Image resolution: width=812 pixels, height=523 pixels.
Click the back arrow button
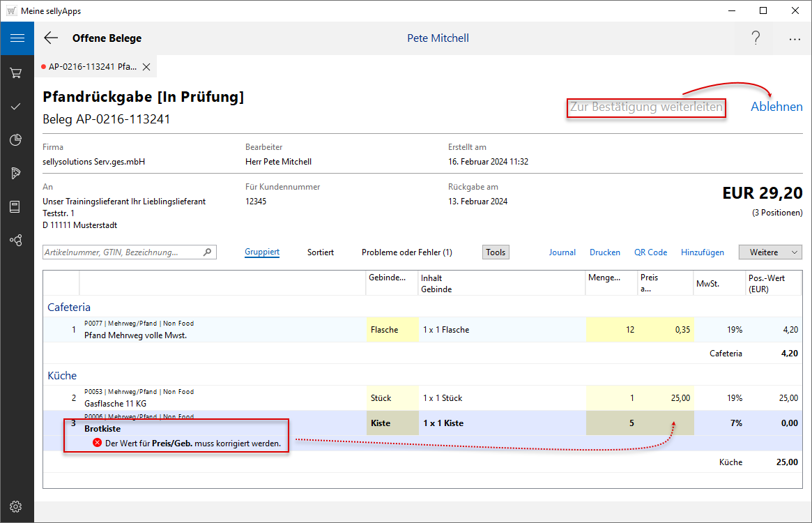51,38
